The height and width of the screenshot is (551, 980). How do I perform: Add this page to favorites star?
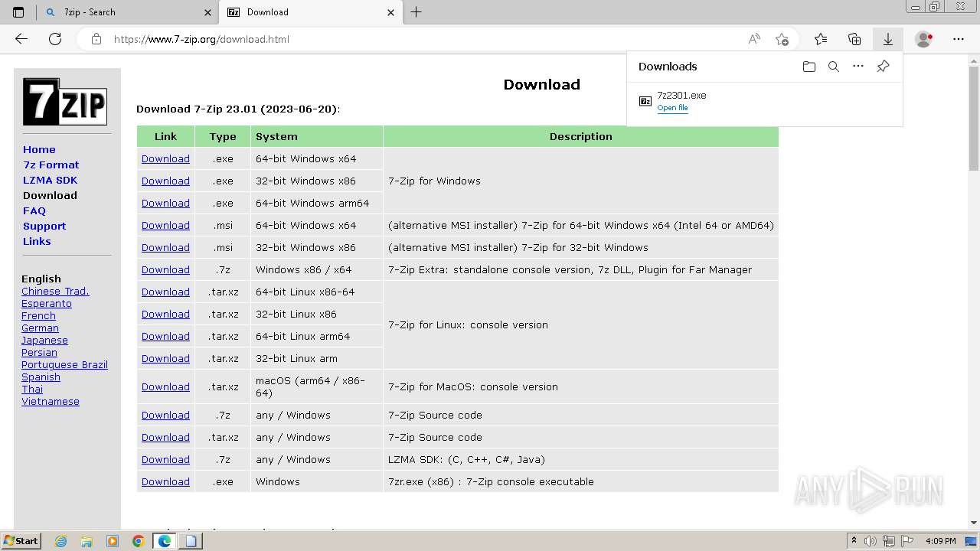782,39
